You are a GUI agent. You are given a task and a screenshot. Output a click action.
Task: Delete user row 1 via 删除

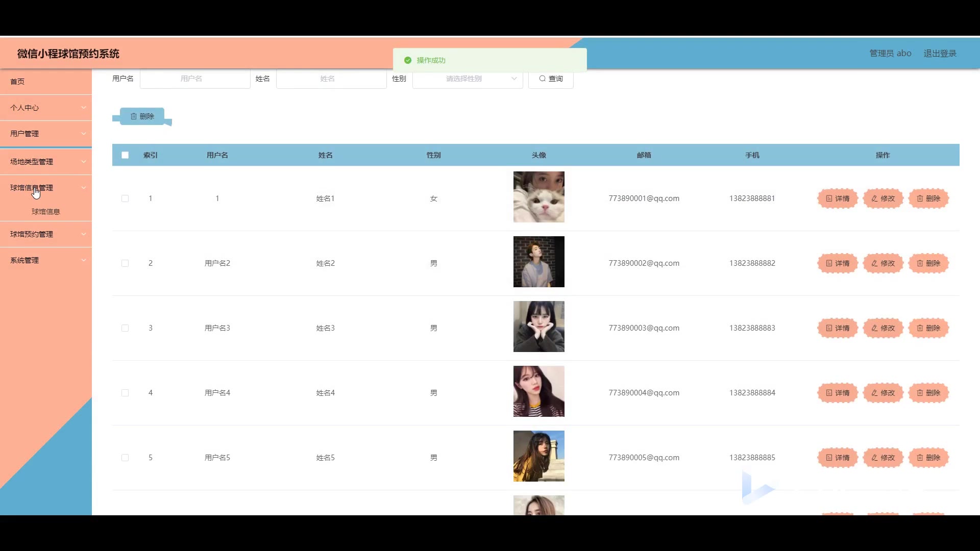coord(928,198)
